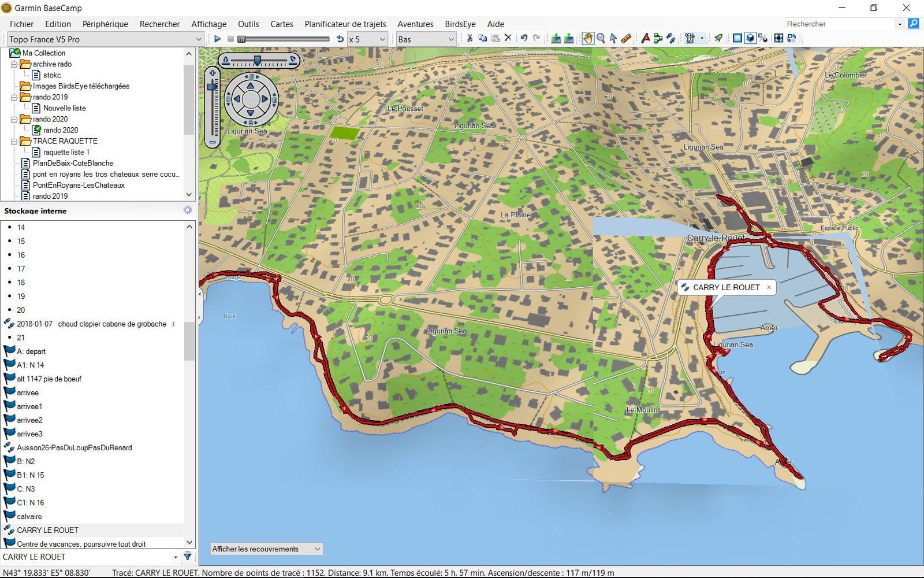Select the calvaire waypoint

pyautogui.click(x=29, y=516)
